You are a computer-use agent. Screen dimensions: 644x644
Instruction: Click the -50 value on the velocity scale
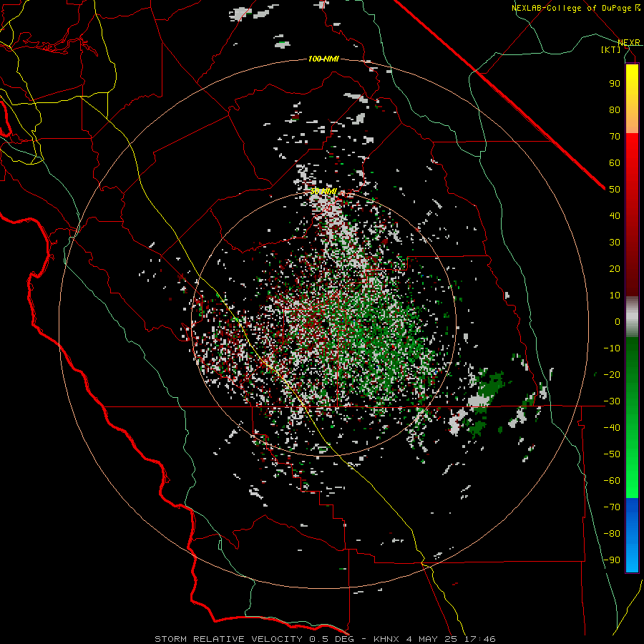(612, 454)
